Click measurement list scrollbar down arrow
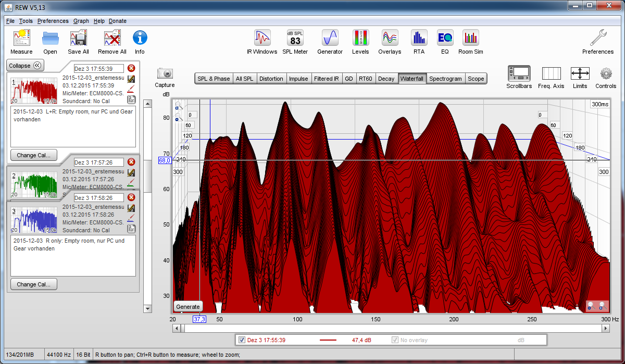Viewport: 625px width, 364px height. pyautogui.click(x=147, y=309)
